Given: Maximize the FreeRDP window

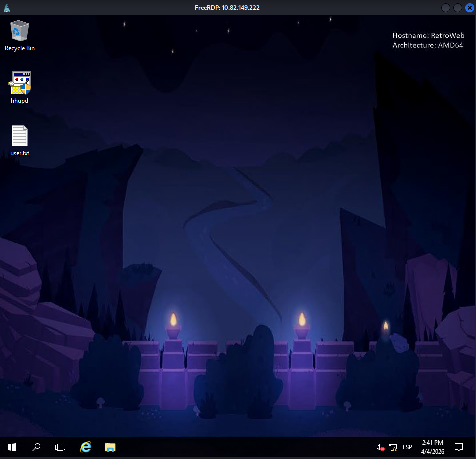Looking at the screenshot, I should click(x=457, y=8).
